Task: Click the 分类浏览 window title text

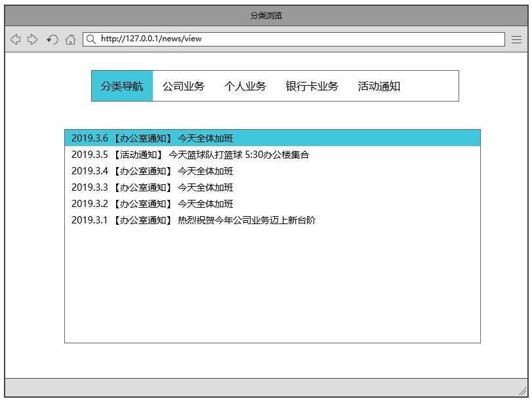Action: pyautogui.click(x=266, y=16)
